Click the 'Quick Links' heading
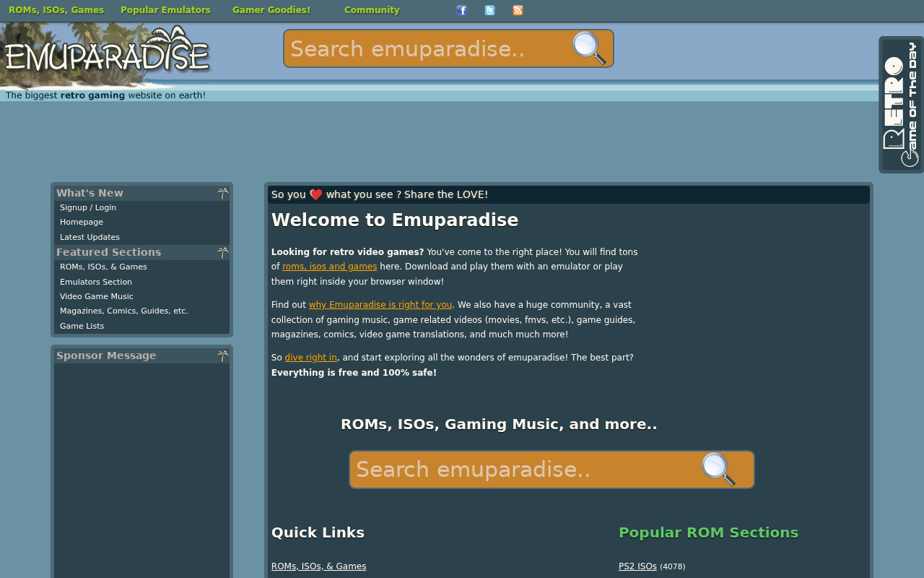Viewport: 924px width, 578px height. (x=318, y=532)
